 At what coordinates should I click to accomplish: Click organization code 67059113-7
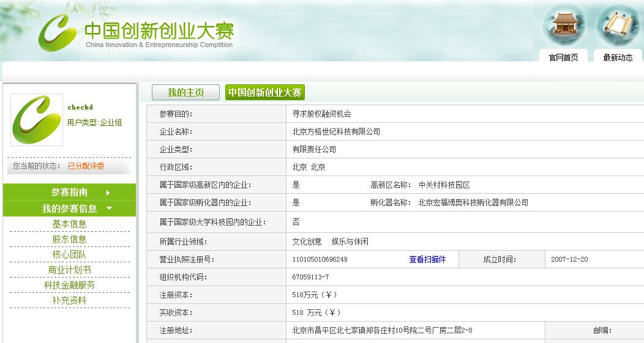pyautogui.click(x=310, y=277)
